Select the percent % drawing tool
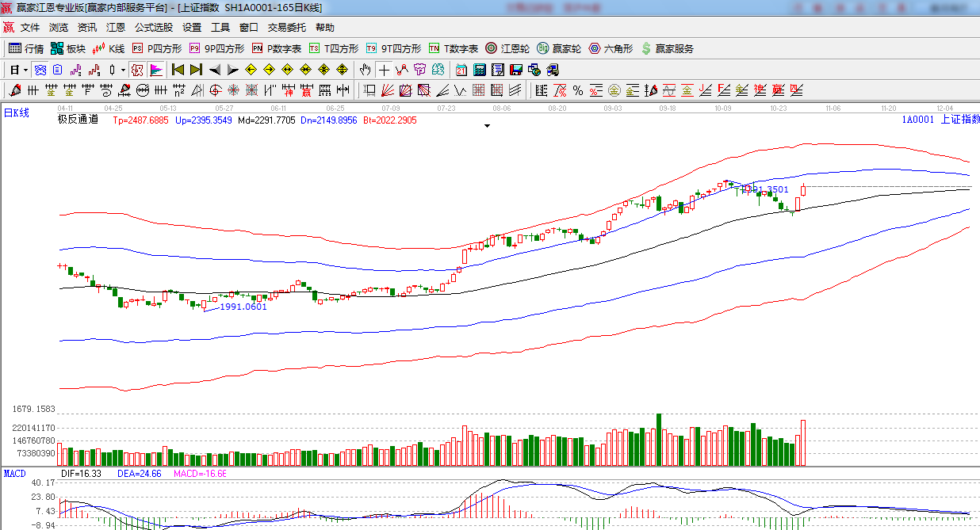This screenshot has width=980, height=530. (x=578, y=90)
